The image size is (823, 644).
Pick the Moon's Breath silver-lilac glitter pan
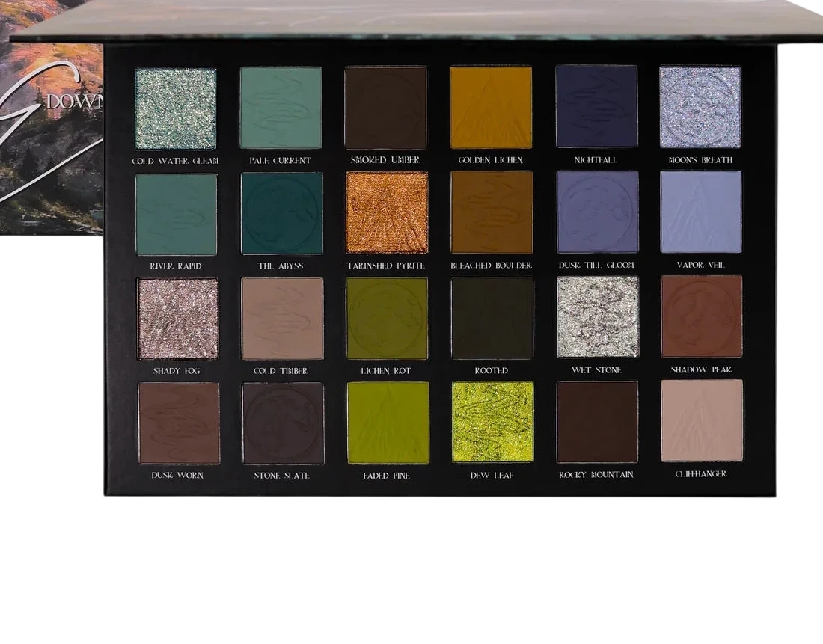[x=700, y=107]
